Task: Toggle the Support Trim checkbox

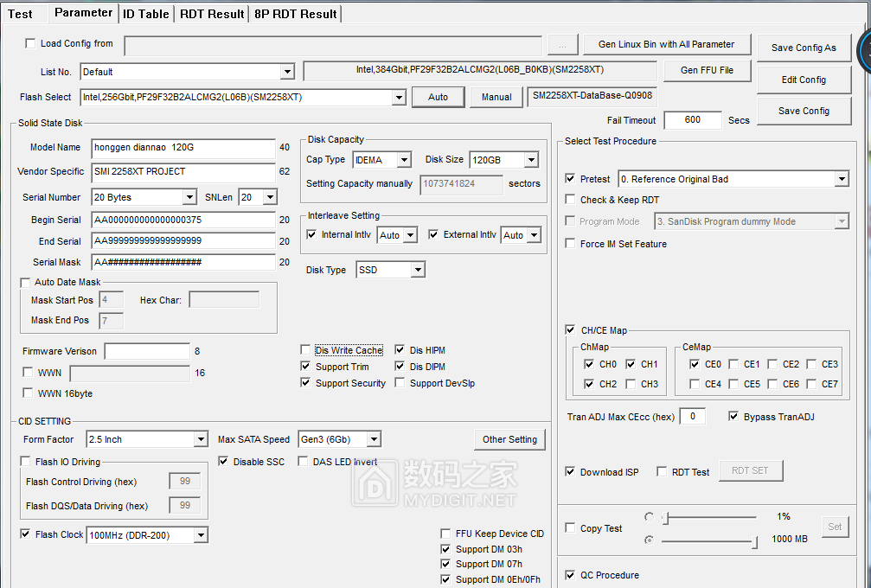Action: [x=305, y=367]
